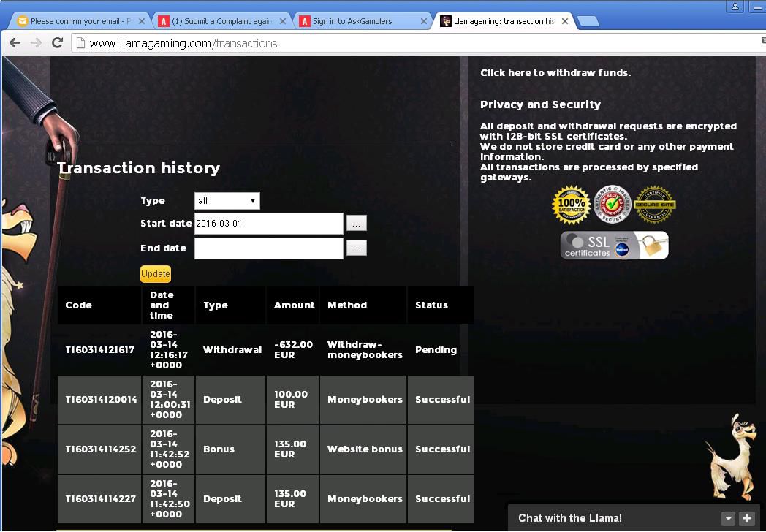Click the 'Transaction history' heading

[138, 168]
